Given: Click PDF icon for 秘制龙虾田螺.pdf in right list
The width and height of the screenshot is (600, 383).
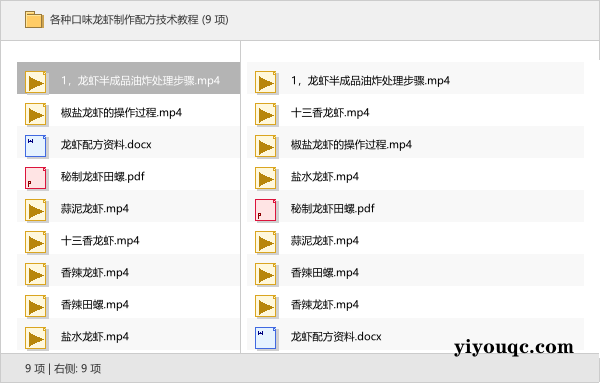Looking at the screenshot, I should pyautogui.click(x=266, y=210).
